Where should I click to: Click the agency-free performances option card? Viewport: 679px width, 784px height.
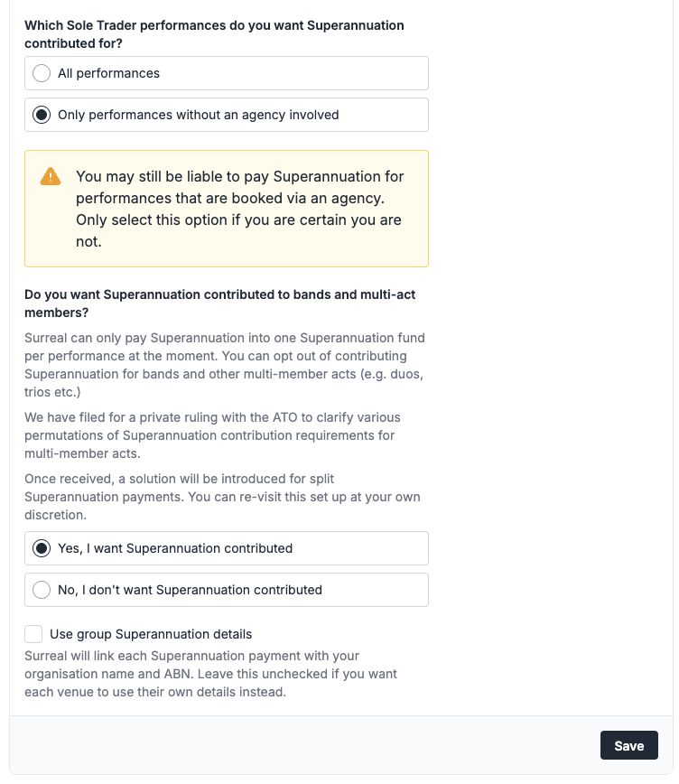[226, 115]
